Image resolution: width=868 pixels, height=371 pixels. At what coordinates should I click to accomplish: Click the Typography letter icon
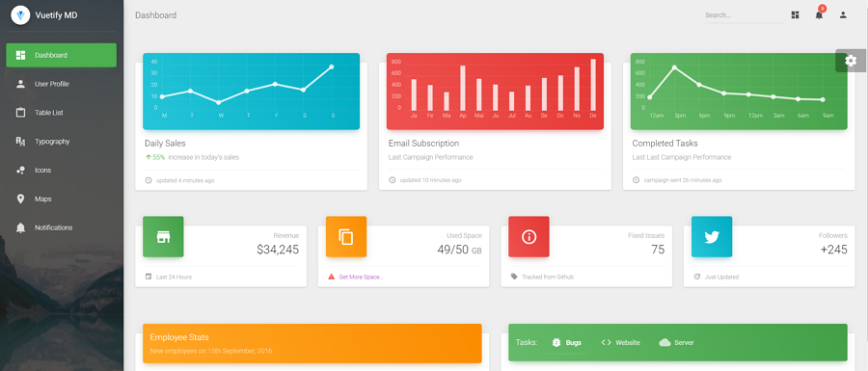20,142
